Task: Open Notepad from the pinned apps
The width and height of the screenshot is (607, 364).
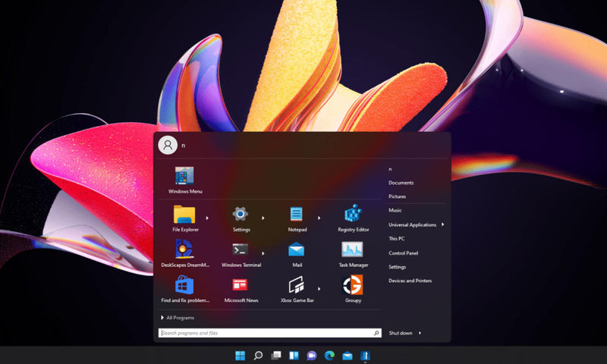Action: (x=297, y=218)
